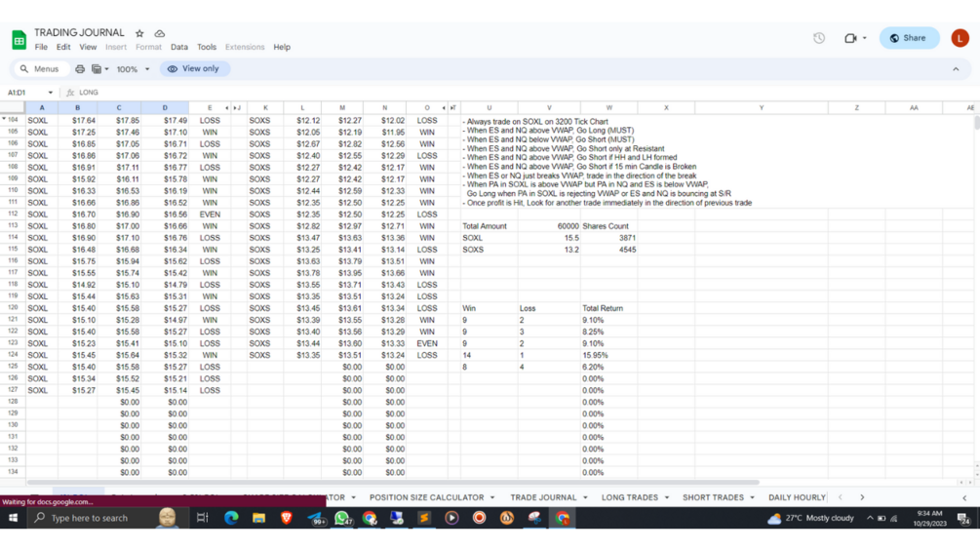The image size is (980, 551).
Task: Open version history clock icon
Action: point(819,38)
